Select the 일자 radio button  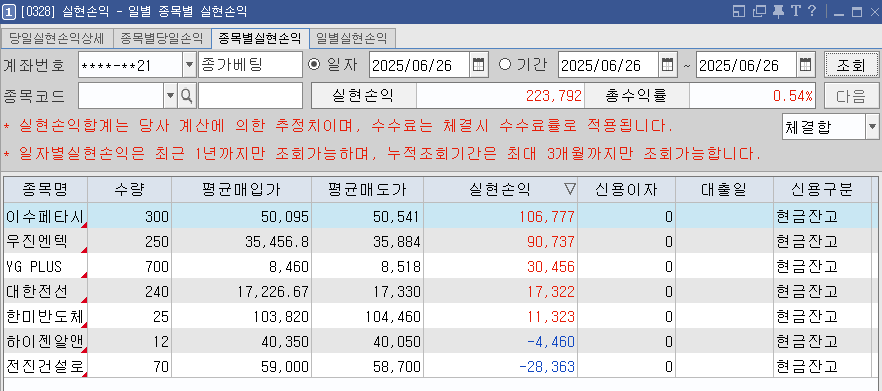(314, 65)
